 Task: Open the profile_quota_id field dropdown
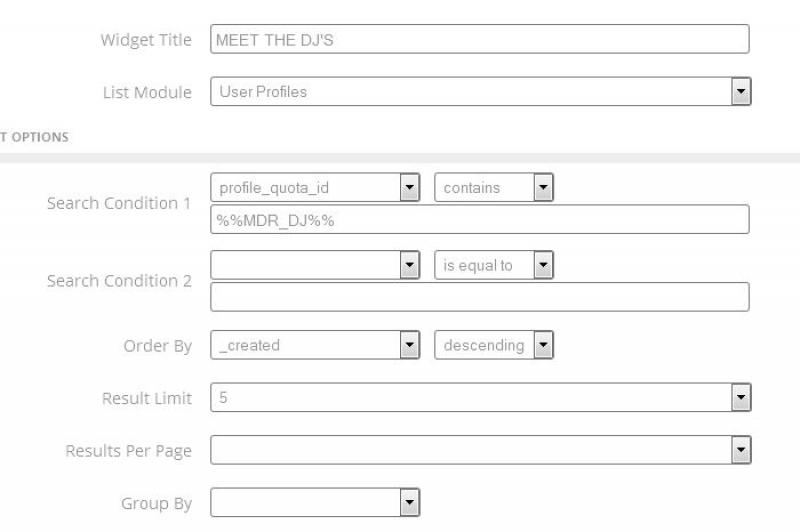click(315, 187)
